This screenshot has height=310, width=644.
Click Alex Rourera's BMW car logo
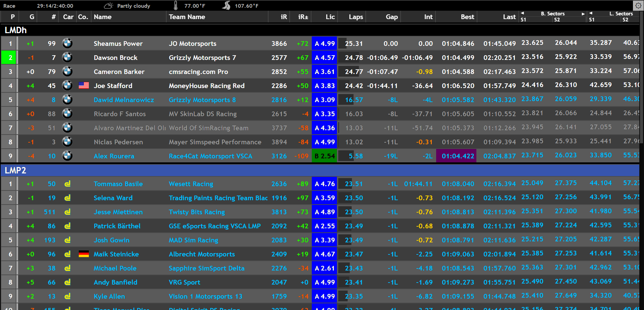67,156
